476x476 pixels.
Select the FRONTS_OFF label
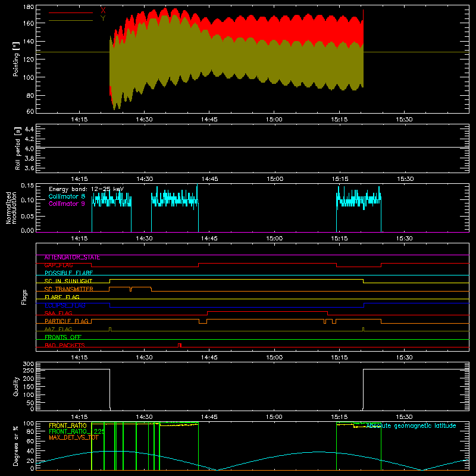pos(63,337)
